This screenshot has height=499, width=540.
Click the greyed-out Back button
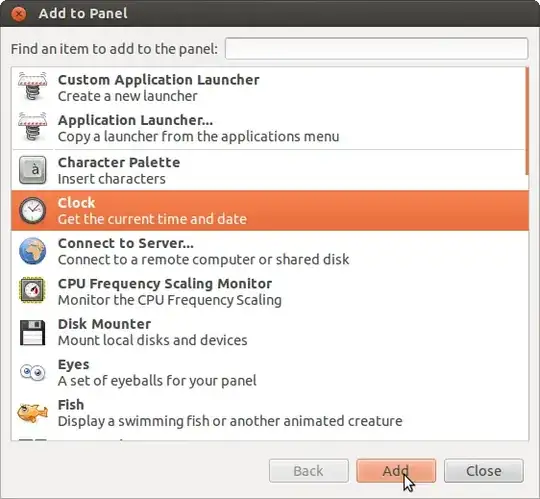309,471
